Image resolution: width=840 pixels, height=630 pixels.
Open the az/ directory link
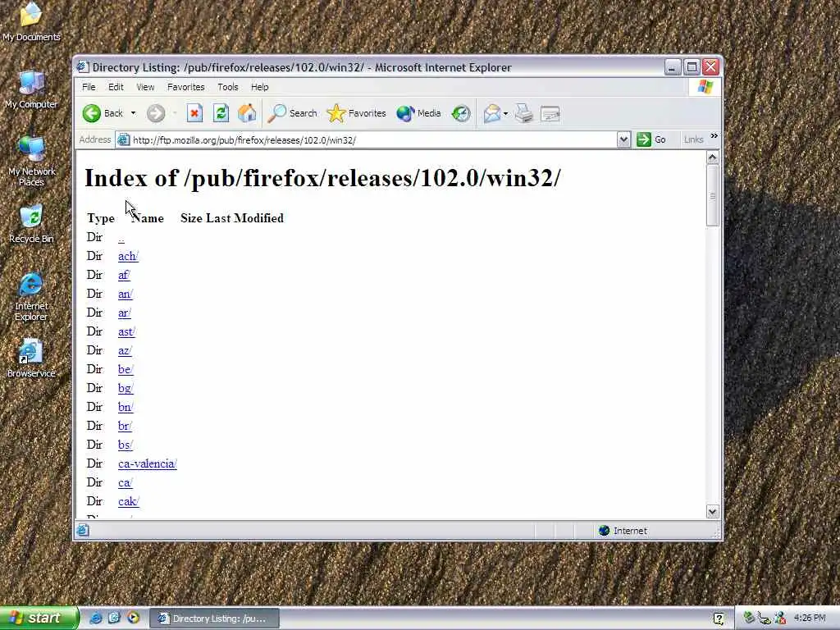(x=125, y=350)
